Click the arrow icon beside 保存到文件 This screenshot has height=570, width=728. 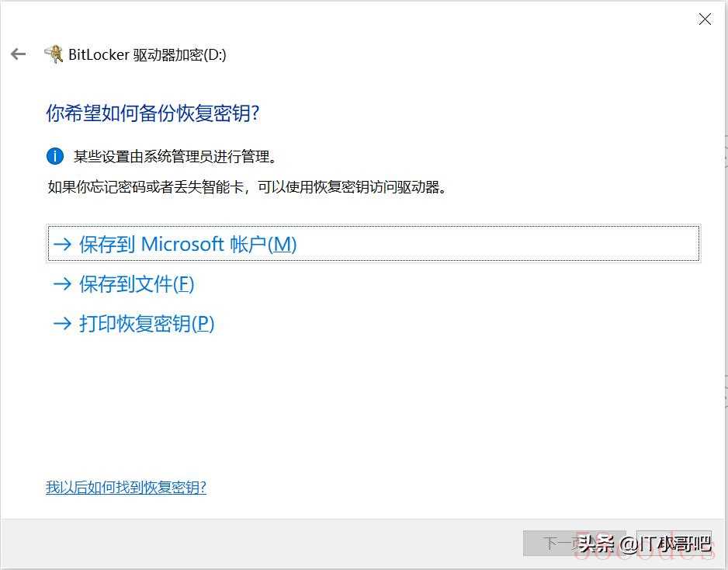coord(62,284)
